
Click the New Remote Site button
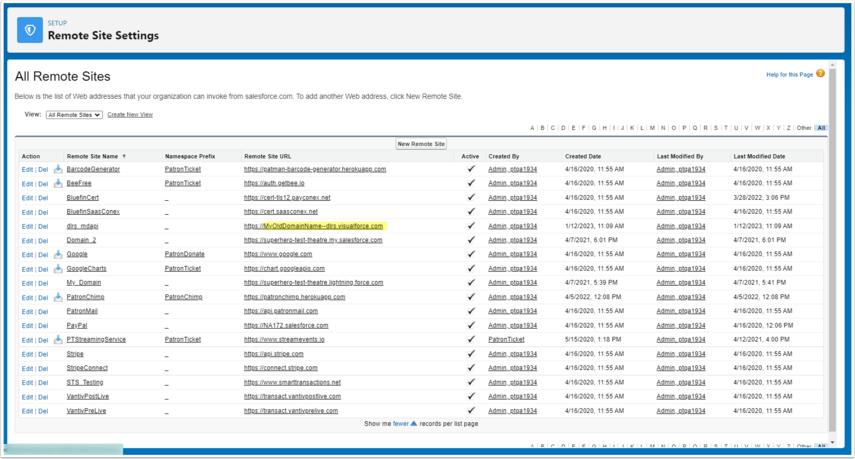421,144
